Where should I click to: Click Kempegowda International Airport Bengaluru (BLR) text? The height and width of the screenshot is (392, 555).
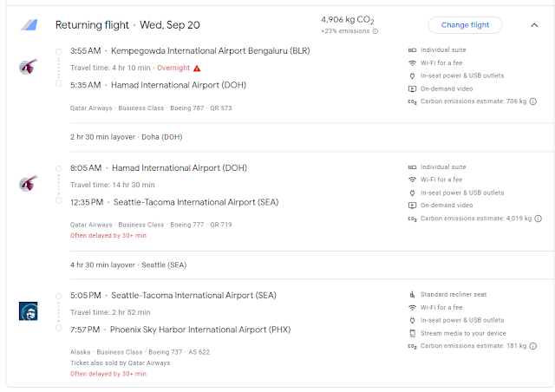[210, 51]
